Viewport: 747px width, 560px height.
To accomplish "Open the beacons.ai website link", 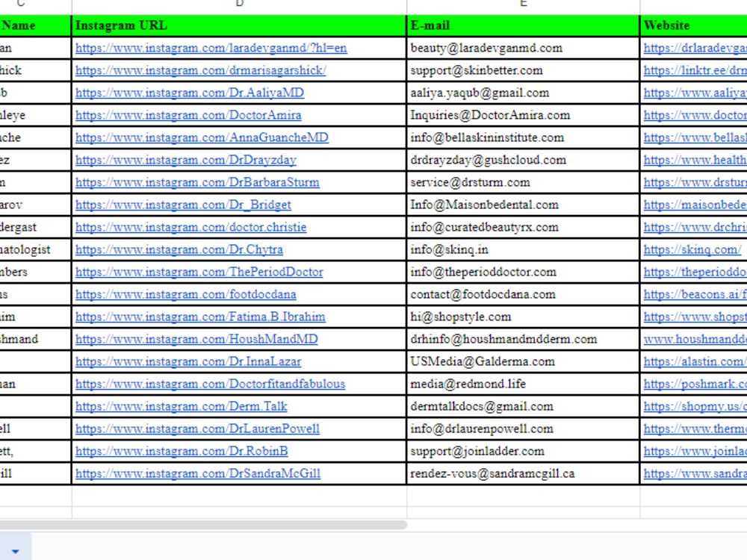I will click(695, 294).
